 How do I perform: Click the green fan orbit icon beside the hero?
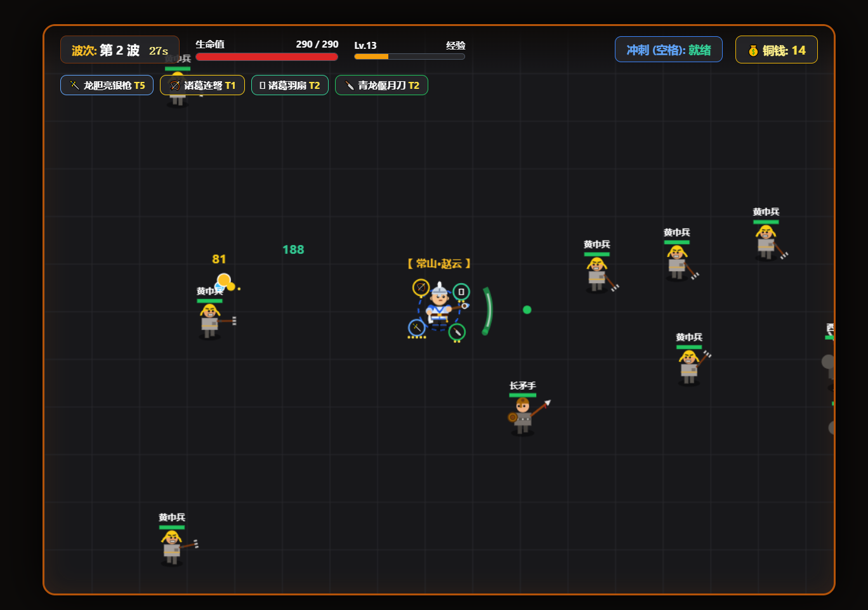pos(461,292)
